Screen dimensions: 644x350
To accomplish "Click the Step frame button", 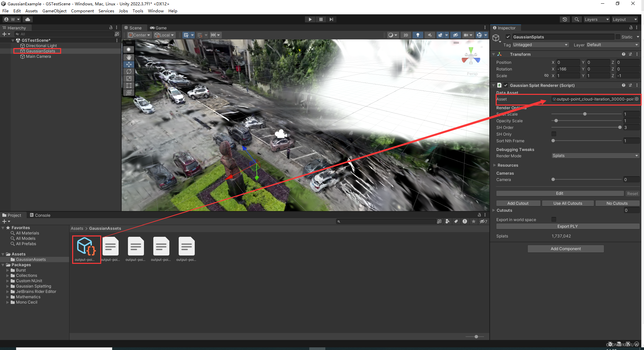I will coord(331,19).
